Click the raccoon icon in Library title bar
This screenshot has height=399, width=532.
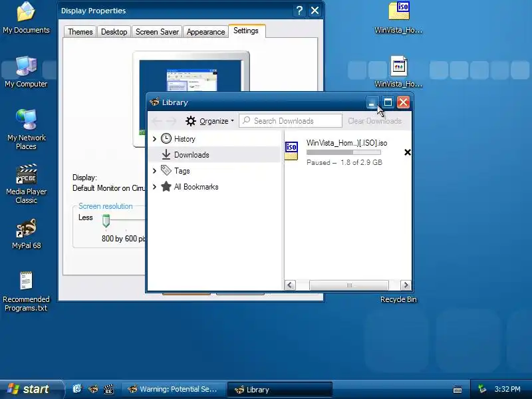coord(155,102)
